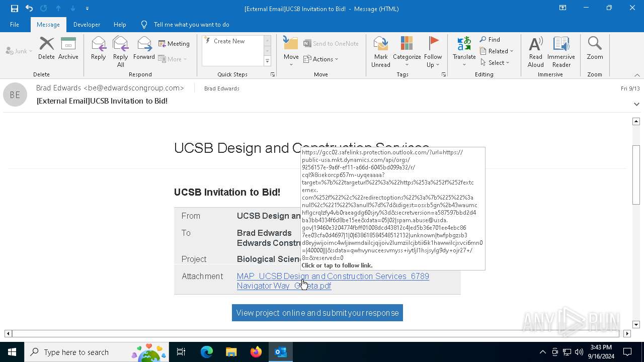Click the sender address be@edwardscongroup.com
The width and height of the screenshot is (644, 362).
coord(133,88)
